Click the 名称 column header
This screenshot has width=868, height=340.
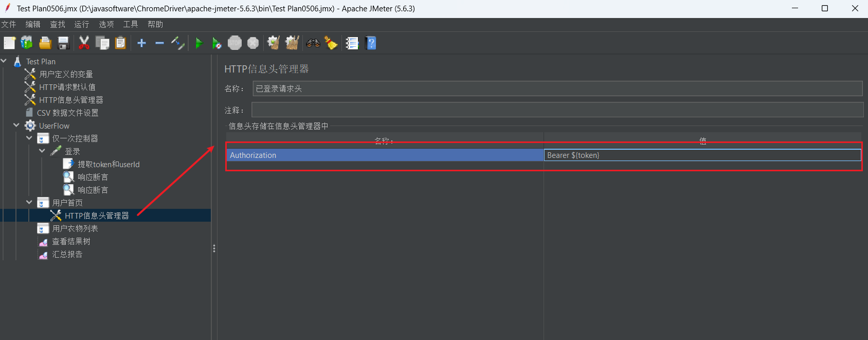pyautogui.click(x=385, y=140)
